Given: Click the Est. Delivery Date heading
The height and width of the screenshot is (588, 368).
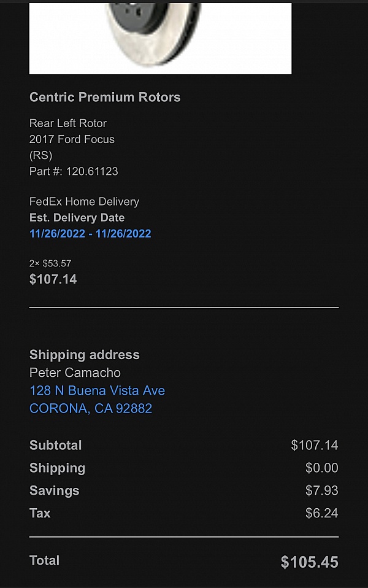Looking at the screenshot, I should click(x=77, y=217).
